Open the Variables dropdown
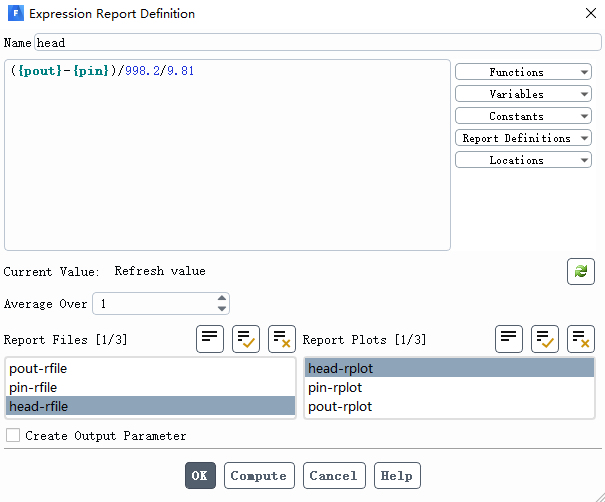Screen dimensions: 605x502 (x=523, y=94)
